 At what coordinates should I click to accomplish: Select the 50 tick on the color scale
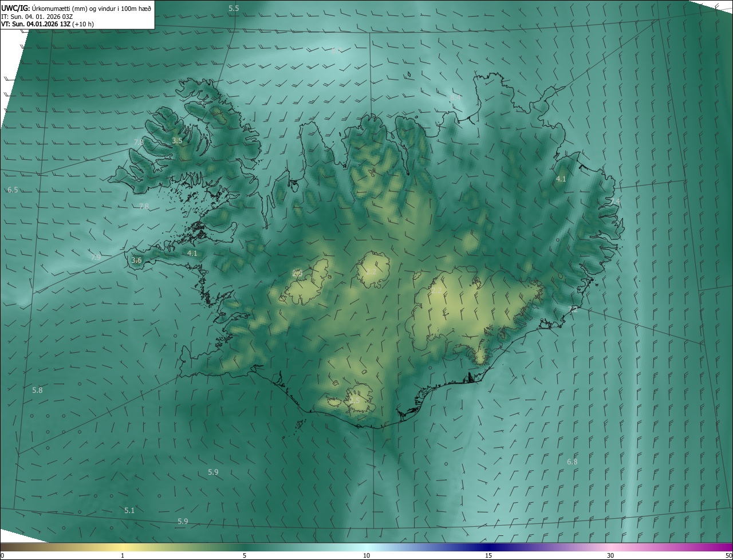729,555
